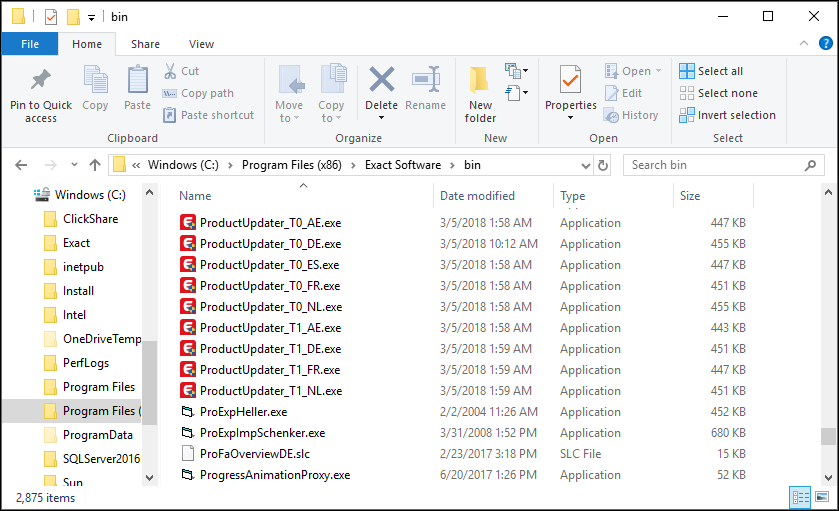
Task: Customize Quick Access Toolbar dropdown
Action: click(x=91, y=18)
